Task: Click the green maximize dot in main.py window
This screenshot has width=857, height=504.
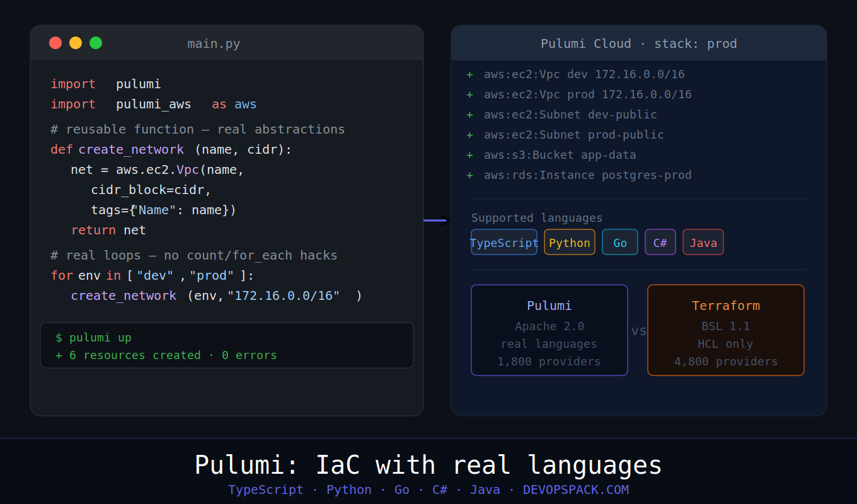Action: (x=96, y=43)
